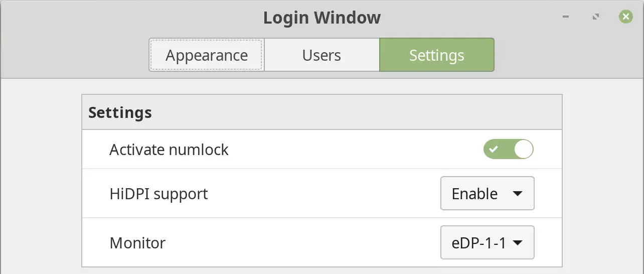Toggle the Activate numlock switch

pos(508,150)
